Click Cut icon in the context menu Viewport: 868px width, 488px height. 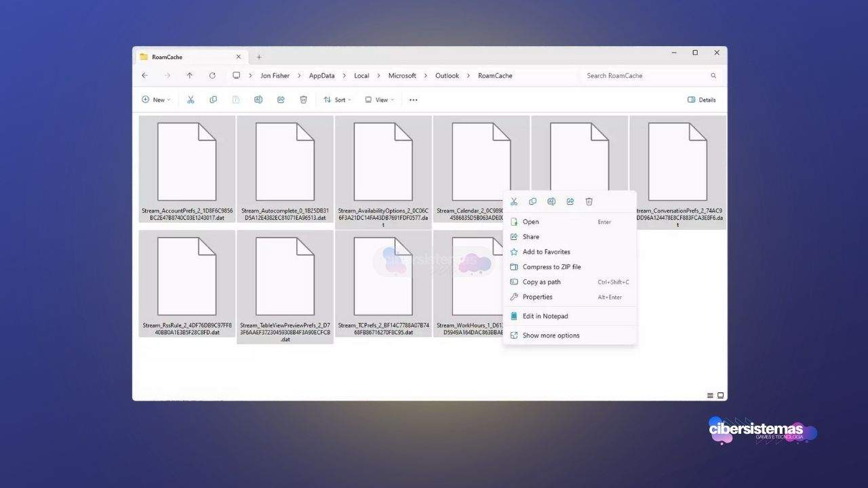pos(514,201)
